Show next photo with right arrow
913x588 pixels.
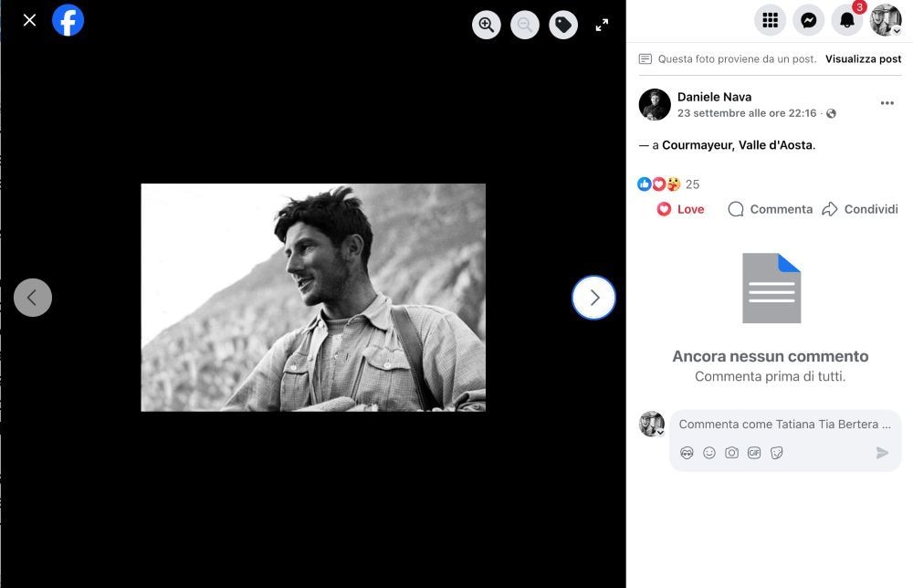593,298
